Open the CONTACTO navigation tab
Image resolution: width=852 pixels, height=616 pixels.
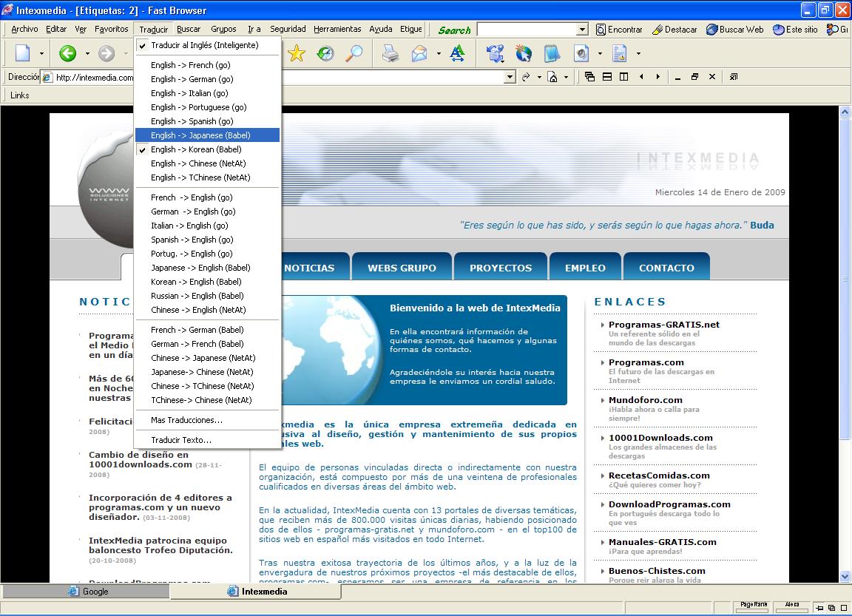point(666,267)
